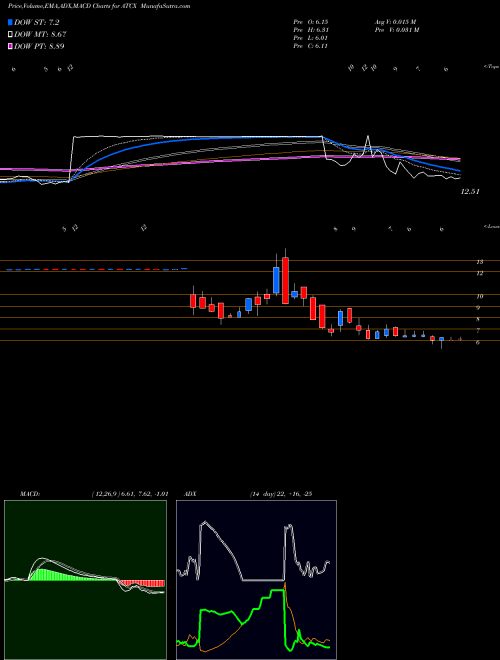The image size is (500, 660).
Task: Click the chart title mentioning ATCX MunafaSutra.com
Action: (99, 6)
